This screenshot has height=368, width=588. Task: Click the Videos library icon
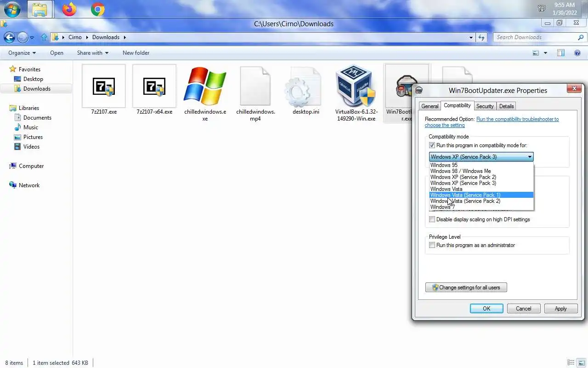17,146
